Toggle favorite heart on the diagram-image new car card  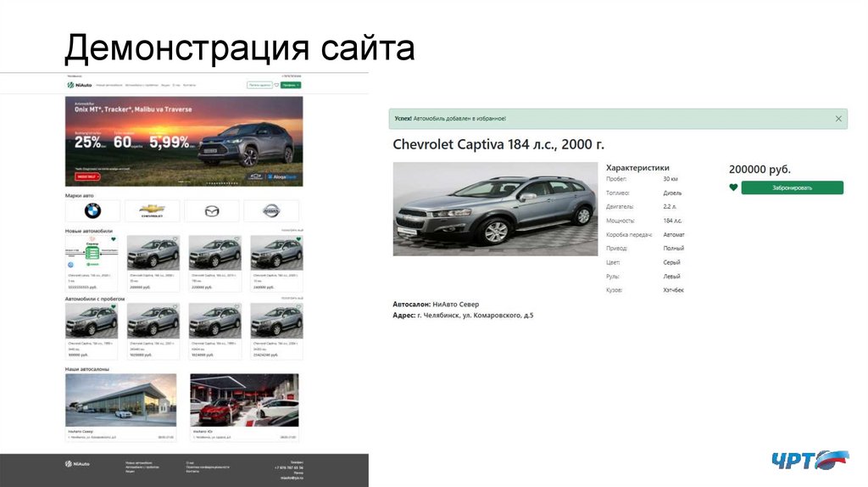point(114,239)
